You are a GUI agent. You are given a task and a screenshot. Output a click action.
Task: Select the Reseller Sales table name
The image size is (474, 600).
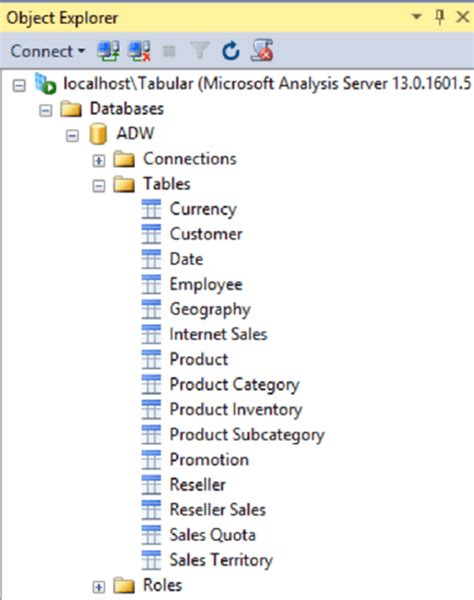pyautogui.click(x=218, y=510)
